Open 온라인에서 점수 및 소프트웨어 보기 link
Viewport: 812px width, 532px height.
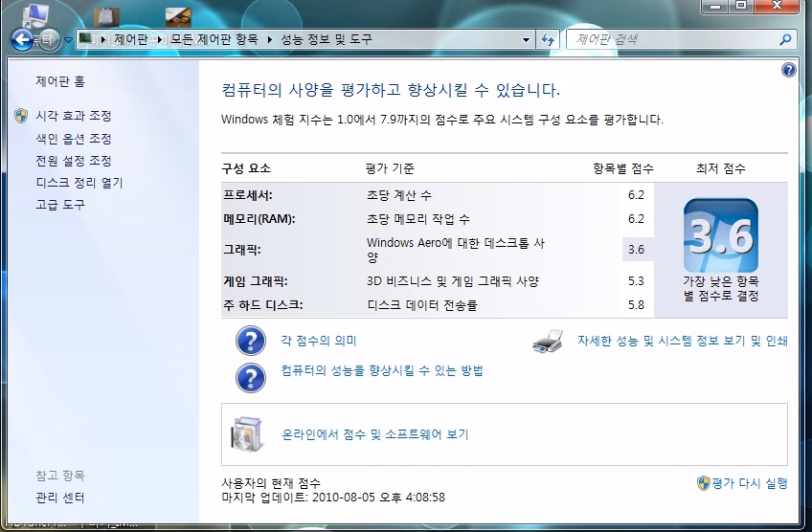click(x=375, y=434)
